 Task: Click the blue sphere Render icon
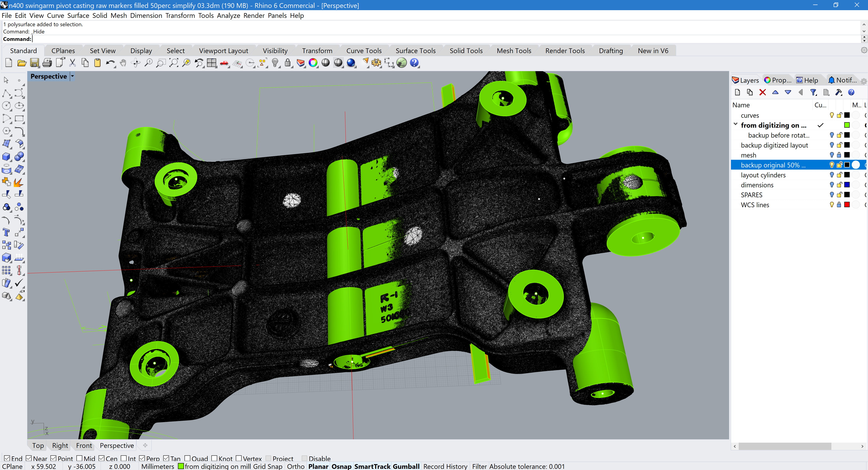351,63
